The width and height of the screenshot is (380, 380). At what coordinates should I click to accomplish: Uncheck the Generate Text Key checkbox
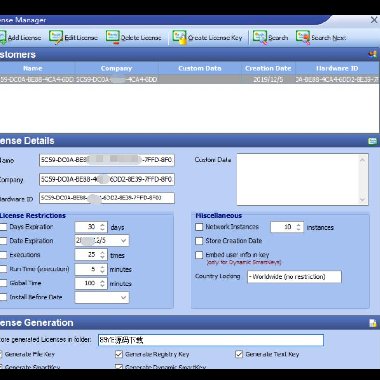pos(239,354)
